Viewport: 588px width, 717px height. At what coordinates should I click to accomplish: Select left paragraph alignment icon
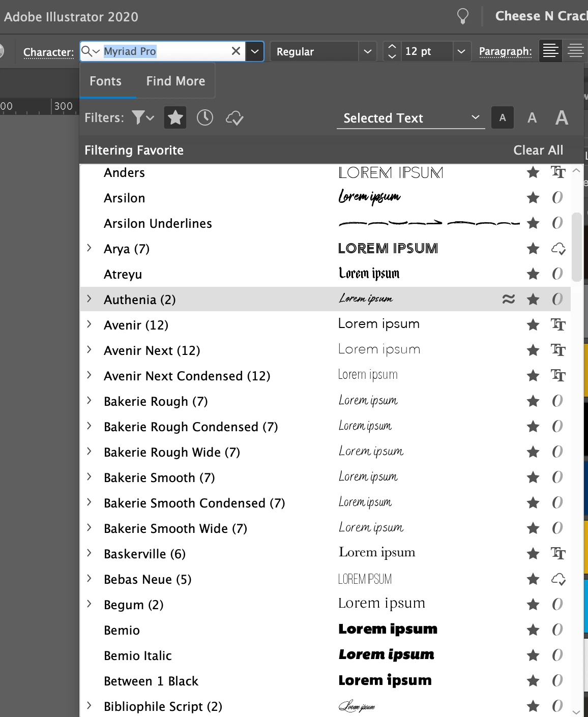pyautogui.click(x=550, y=51)
